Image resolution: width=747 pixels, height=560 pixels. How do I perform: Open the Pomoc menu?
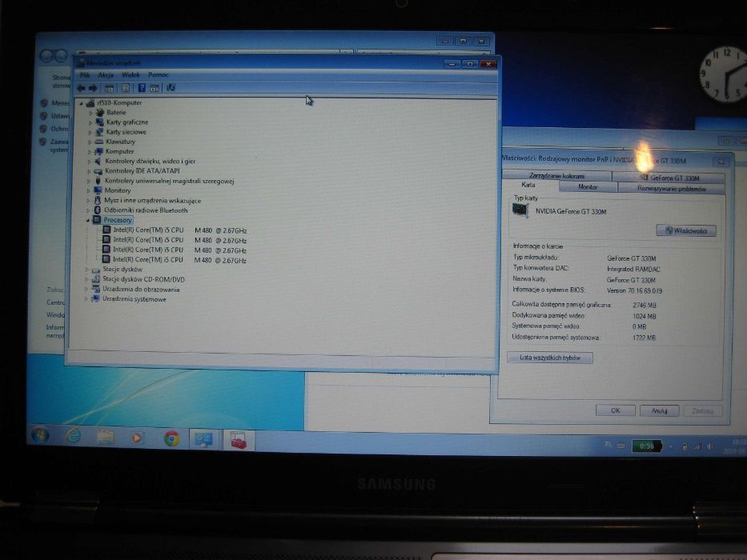[159, 74]
